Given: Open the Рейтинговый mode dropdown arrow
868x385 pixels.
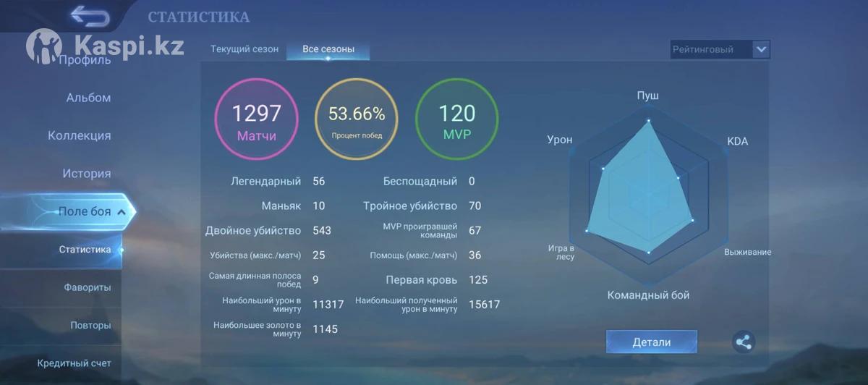Looking at the screenshot, I should [x=760, y=49].
